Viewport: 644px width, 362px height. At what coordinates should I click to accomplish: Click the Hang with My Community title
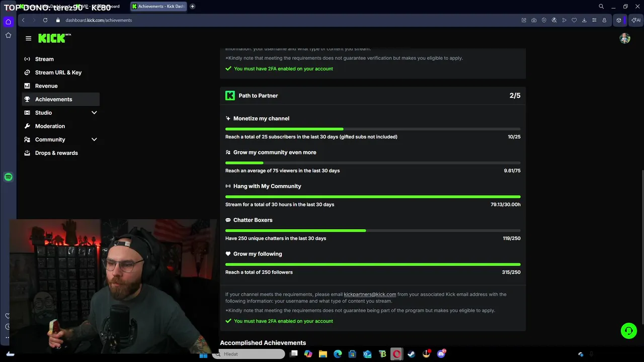(x=267, y=186)
